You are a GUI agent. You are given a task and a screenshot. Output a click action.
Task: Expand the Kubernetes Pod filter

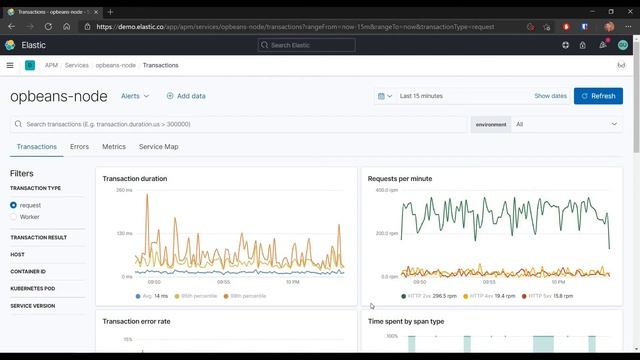33,289
